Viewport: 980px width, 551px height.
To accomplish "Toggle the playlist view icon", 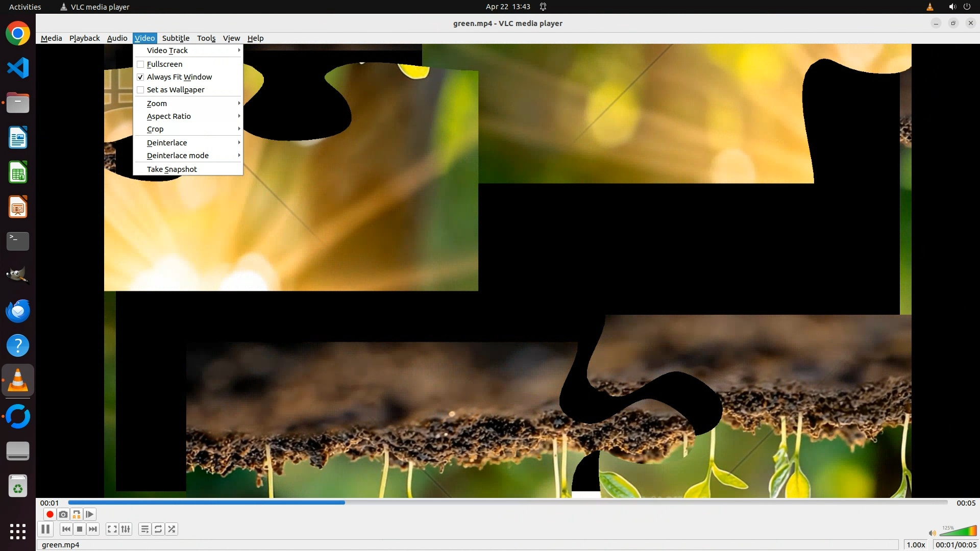I will coord(144,529).
